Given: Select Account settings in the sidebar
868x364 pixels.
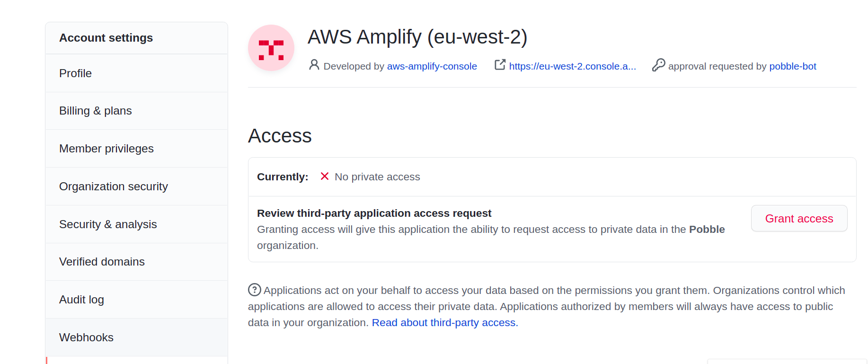Looking at the screenshot, I should (106, 37).
